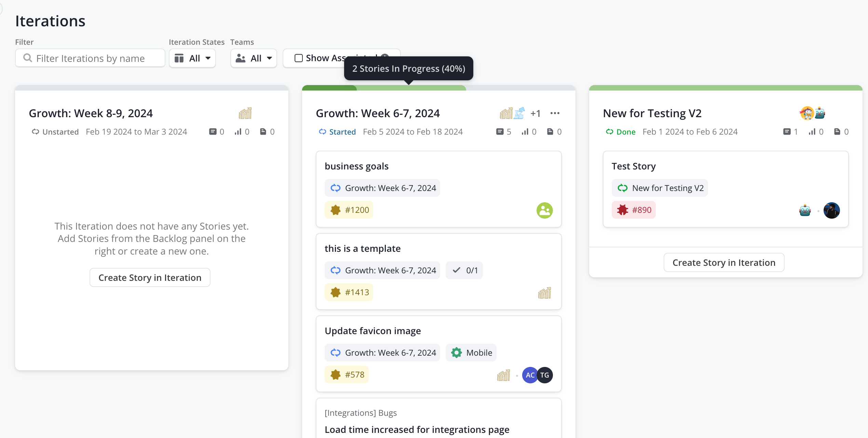Click iteration tag on this is a template story

click(382, 270)
